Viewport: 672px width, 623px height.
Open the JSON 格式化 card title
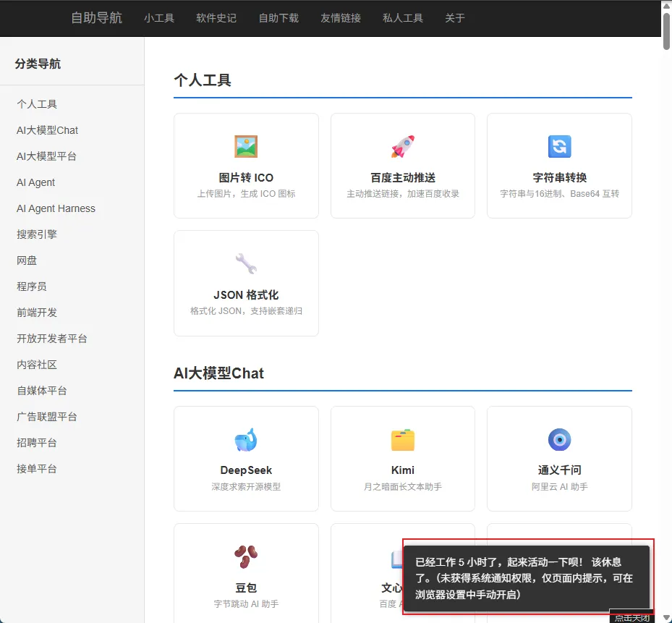(246, 295)
